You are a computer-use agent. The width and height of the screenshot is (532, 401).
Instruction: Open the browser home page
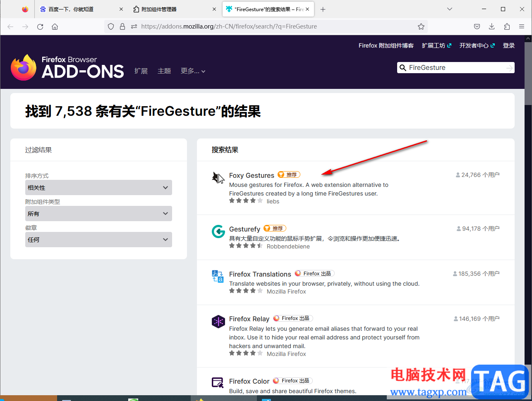pyautogui.click(x=55, y=26)
